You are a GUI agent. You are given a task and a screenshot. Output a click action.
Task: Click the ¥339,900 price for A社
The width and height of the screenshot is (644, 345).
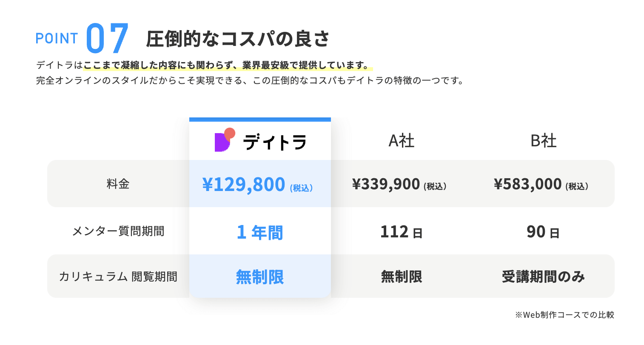(x=386, y=185)
